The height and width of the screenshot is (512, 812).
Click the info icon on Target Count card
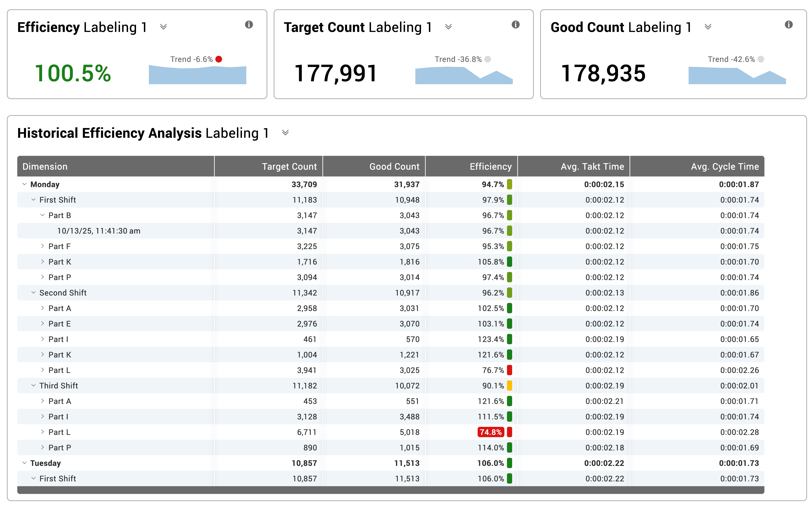click(x=516, y=25)
